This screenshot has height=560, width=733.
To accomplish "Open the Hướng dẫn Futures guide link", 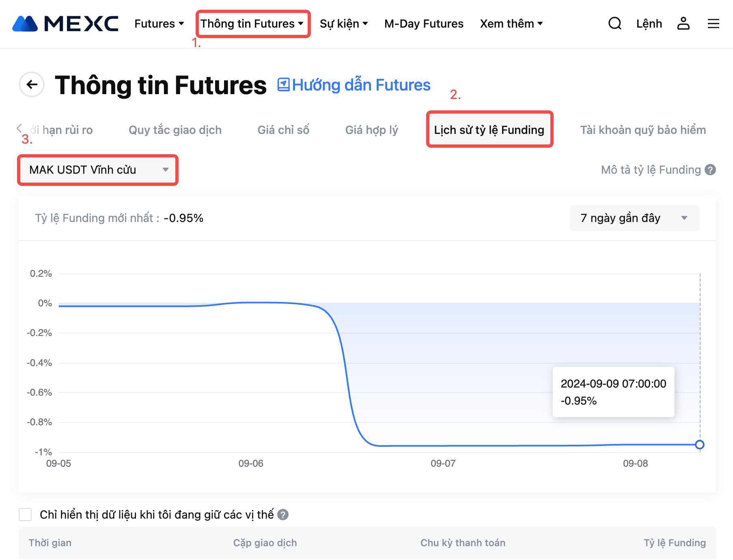I will pos(354,85).
